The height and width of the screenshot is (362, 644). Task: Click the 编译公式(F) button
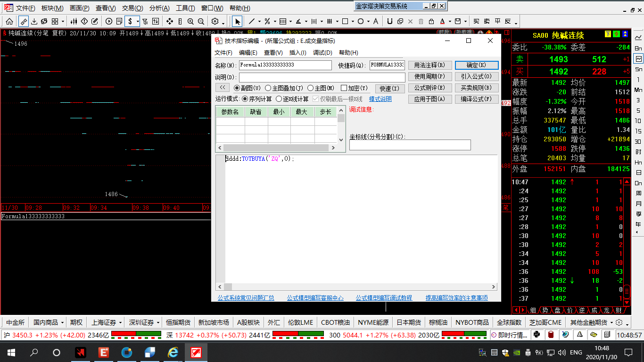(476, 99)
